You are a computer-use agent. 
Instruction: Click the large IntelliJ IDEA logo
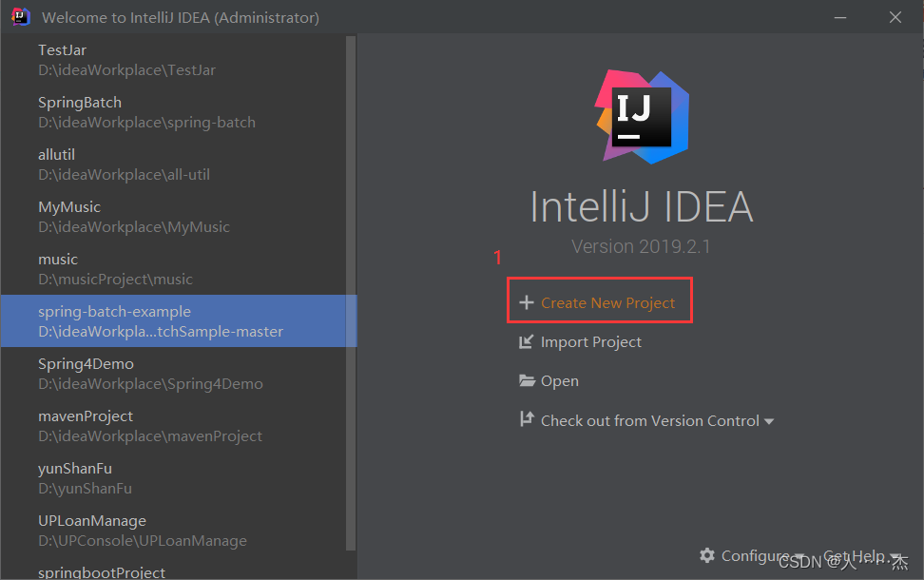642,117
